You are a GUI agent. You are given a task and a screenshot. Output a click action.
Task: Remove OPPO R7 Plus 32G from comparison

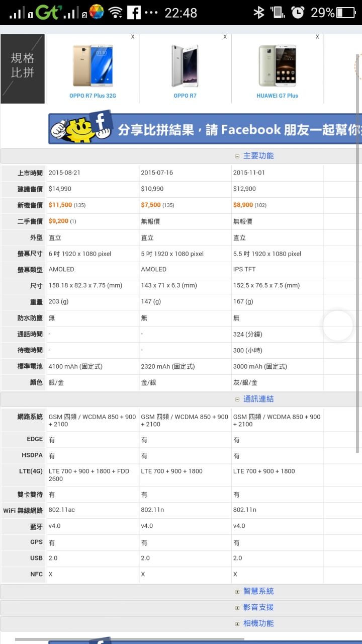(x=133, y=37)
